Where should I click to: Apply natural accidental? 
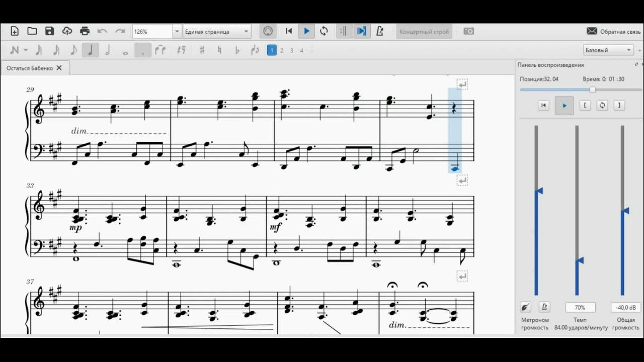tap(219, 50)
